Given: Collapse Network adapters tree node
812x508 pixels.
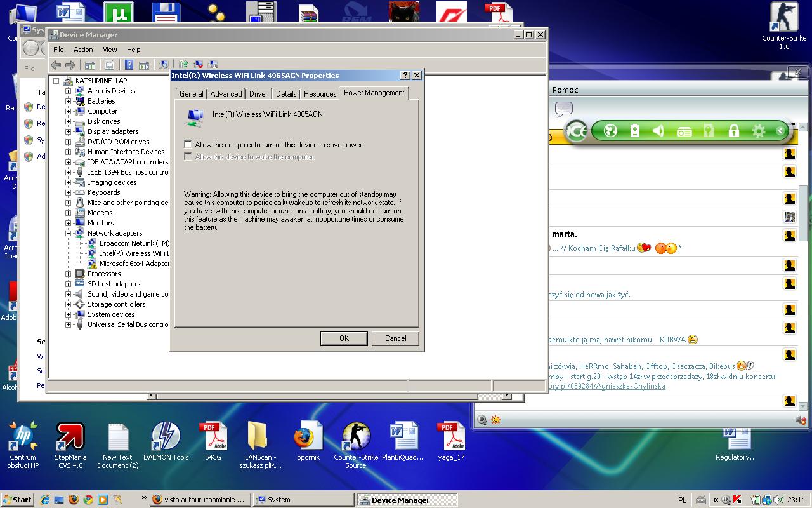Looking at the screenshot, I should click(x=68, y=233).
